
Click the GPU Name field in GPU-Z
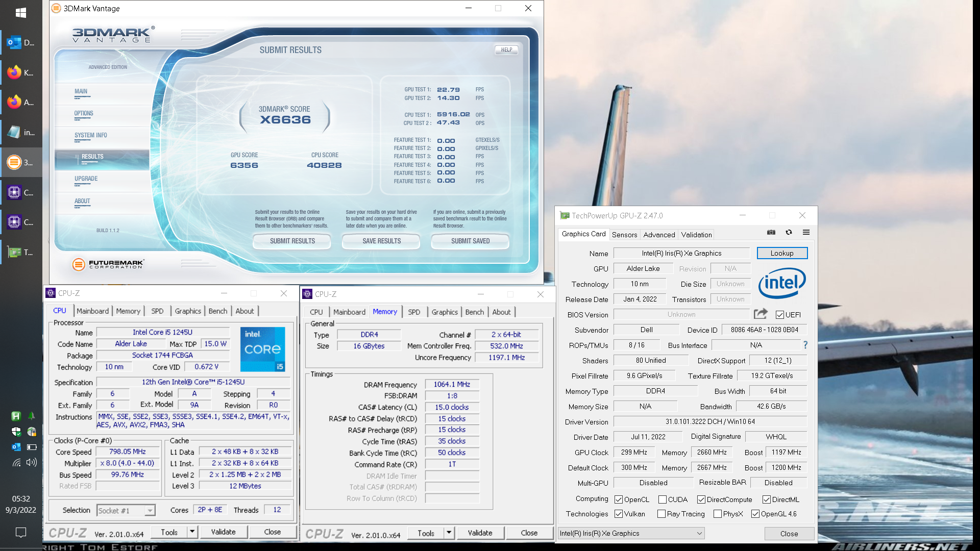point(681,253)
